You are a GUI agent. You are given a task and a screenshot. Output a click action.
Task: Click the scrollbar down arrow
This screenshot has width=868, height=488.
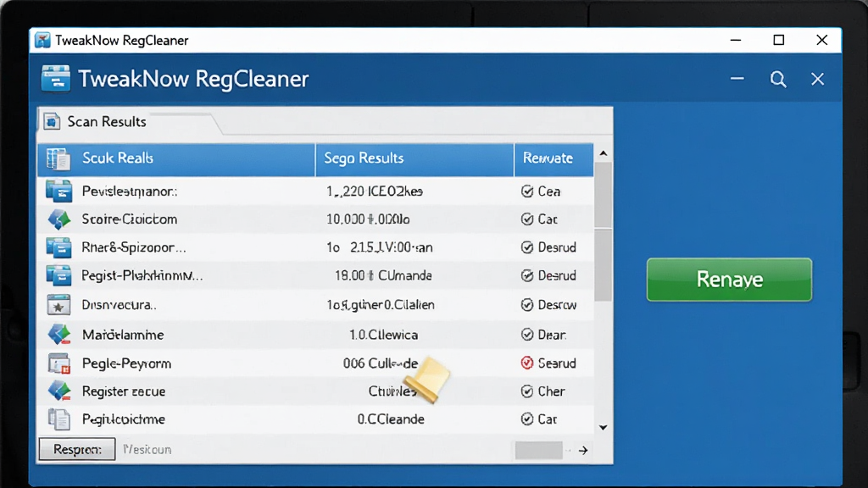pyautogui.click(x=604, y=427)
